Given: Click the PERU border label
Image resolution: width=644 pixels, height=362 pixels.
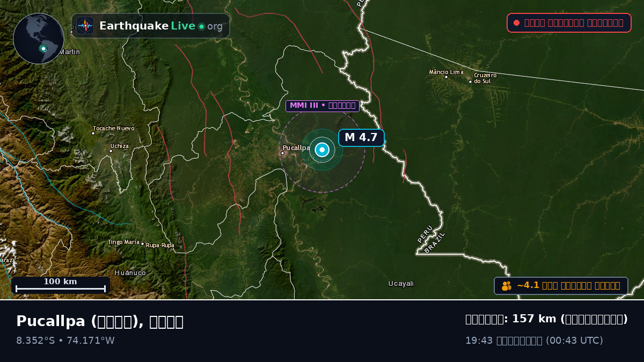Looking at the screenshot, I should (x=425, y=234).
